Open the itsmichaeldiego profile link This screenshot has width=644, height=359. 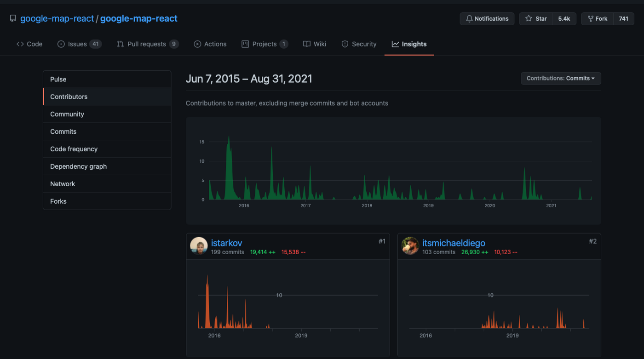(x=454, y=243)
